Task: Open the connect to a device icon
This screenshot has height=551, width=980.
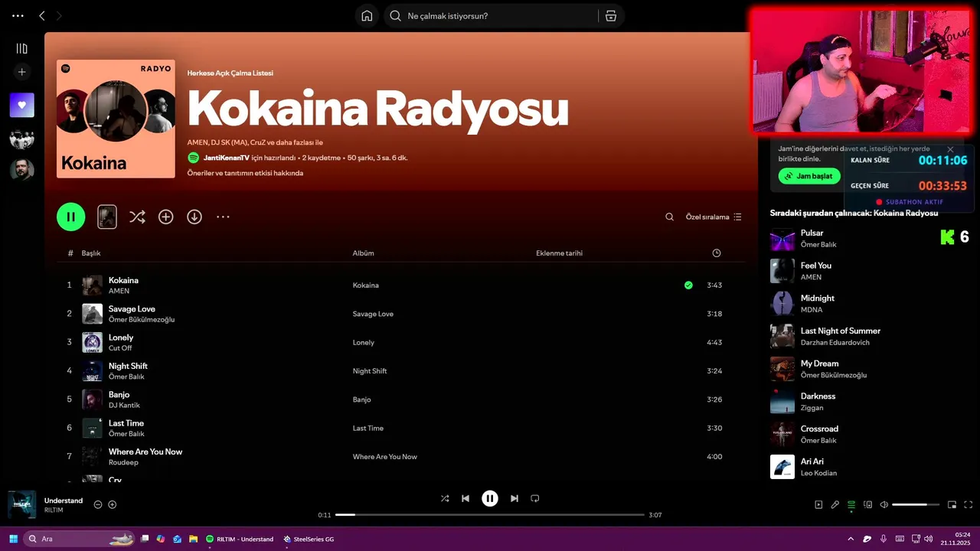Action: point(868,504)
